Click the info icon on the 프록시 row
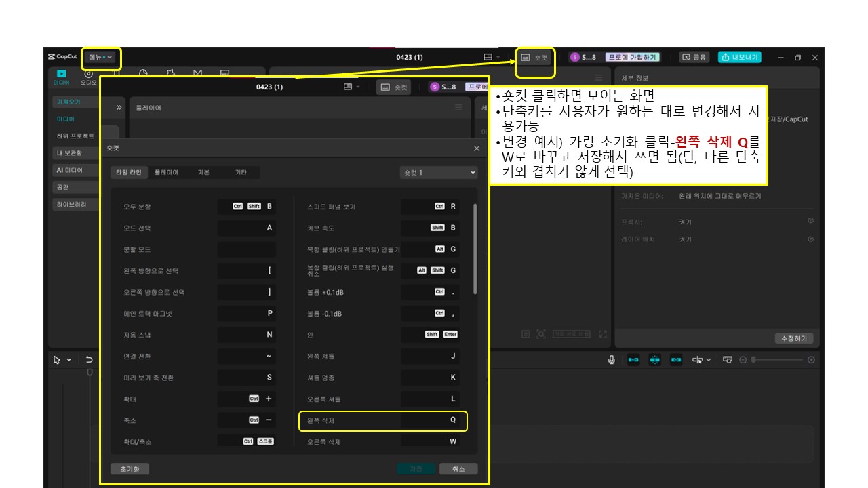Screen dimensions: 868x488 point(810,222)
